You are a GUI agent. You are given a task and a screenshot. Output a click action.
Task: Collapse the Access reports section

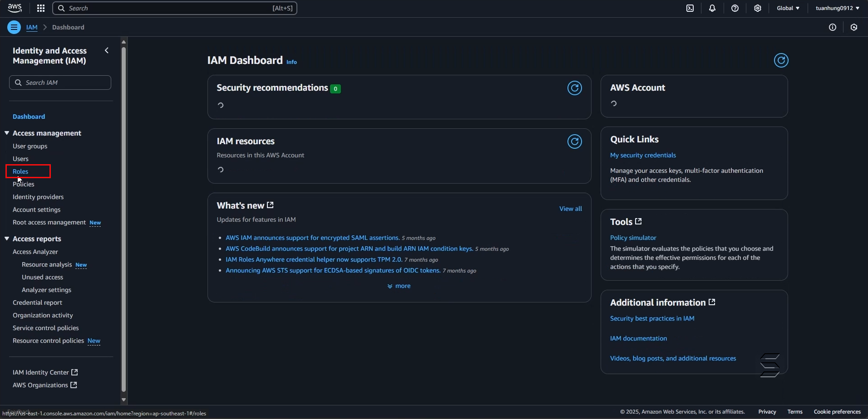(7, 239)
